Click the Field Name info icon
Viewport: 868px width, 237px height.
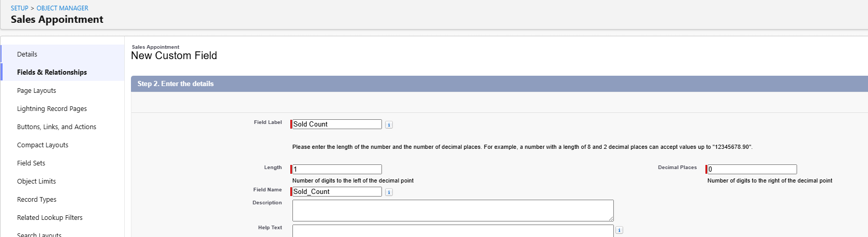[389, 192]
